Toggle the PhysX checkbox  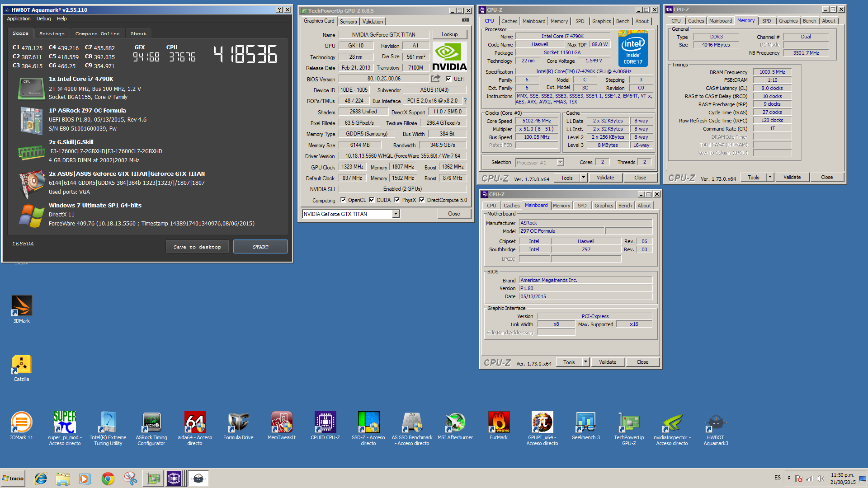[397, 200]
